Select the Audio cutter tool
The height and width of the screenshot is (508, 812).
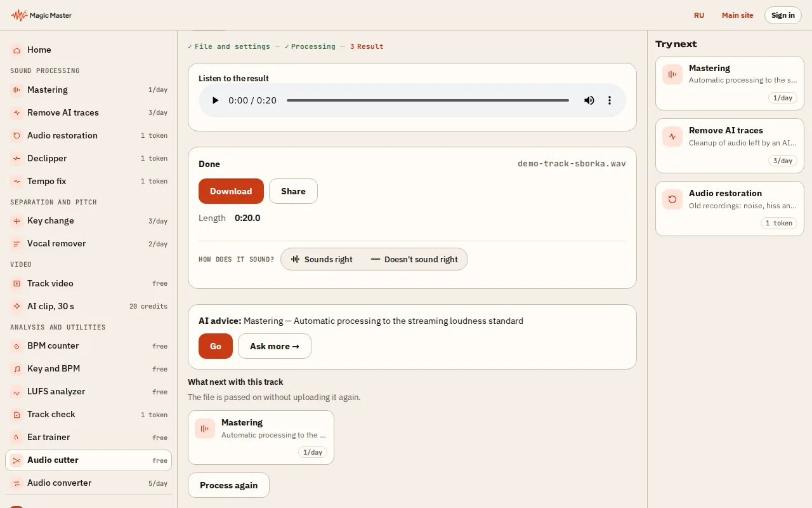pyautogui.click(x=88, y=460)
